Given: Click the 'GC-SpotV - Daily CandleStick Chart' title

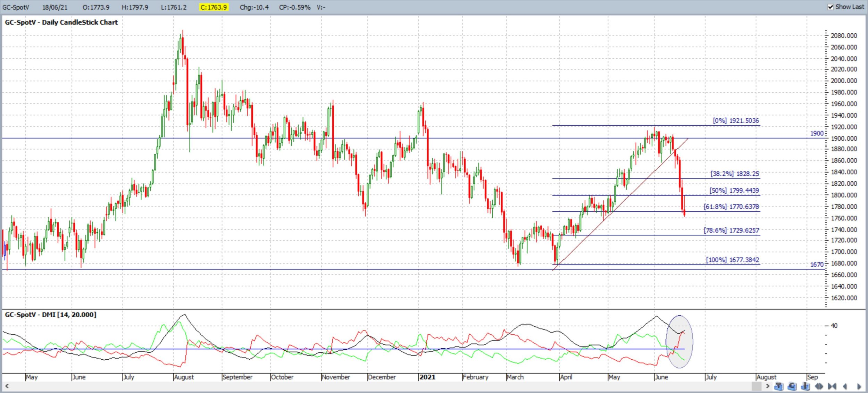Looking at the screenshot, I should click(x=61, y=22).
